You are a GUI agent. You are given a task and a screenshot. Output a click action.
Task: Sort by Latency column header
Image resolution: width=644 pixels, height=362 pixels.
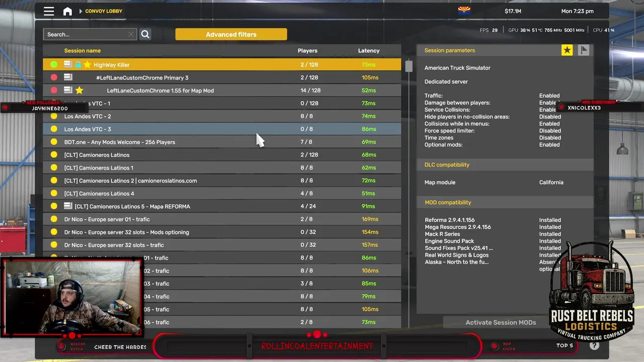coord(369,50)
